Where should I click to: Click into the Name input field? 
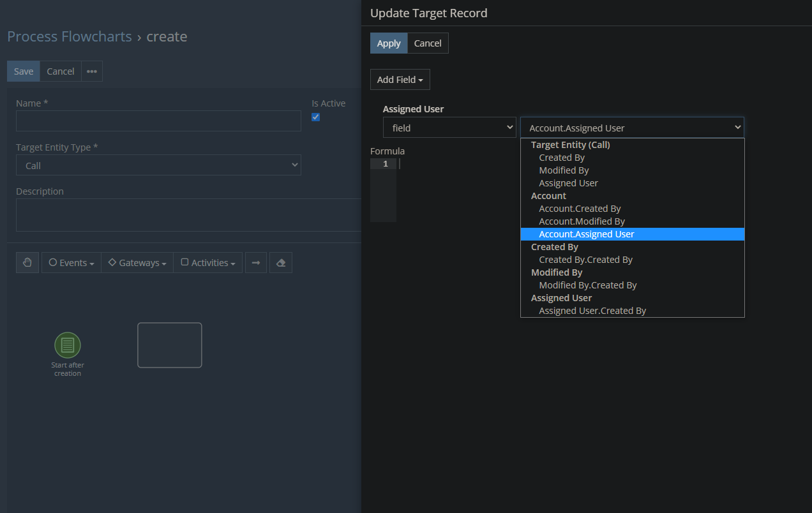pos(158,121)
